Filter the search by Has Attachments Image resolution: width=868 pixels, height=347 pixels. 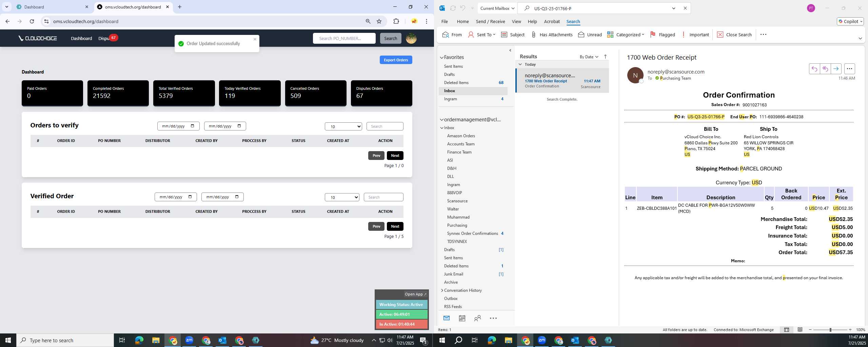click(552, 35)
